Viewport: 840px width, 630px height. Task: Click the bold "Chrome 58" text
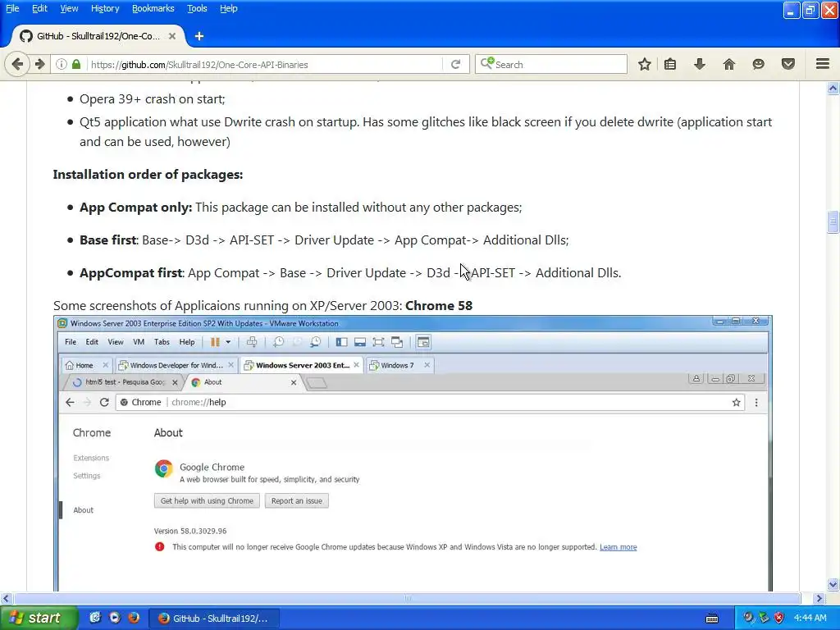pyautogui.click(x=439, y=305)
